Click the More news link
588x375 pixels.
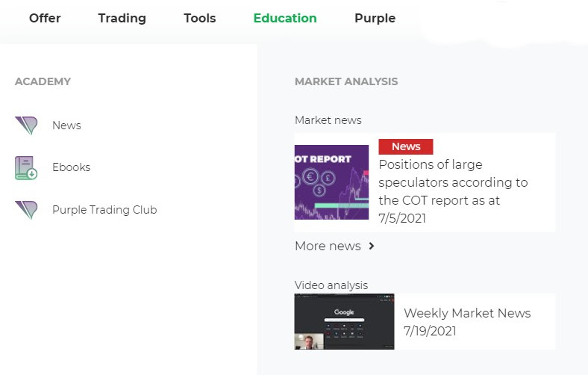pyautogui.click(x=328, y=246)
